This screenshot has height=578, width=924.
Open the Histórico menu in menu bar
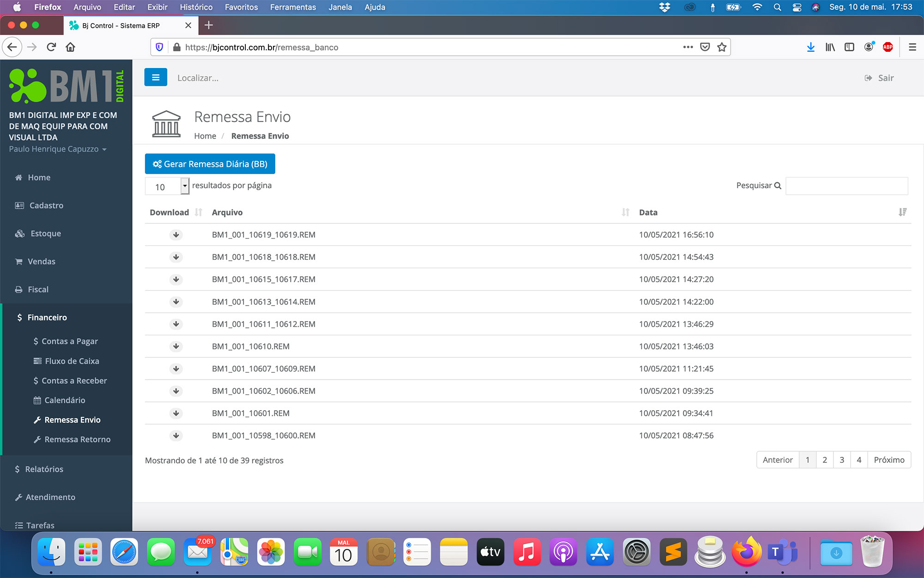tap(196, 7)
